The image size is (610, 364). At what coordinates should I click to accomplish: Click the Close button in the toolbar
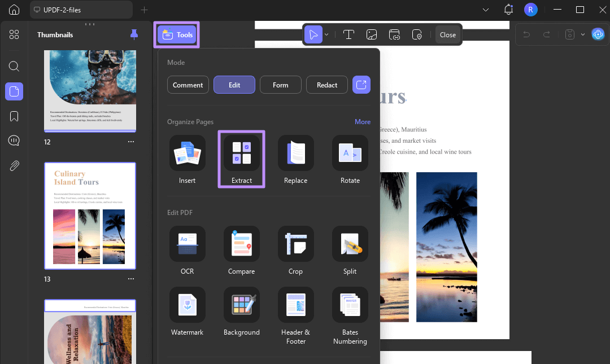447,34
